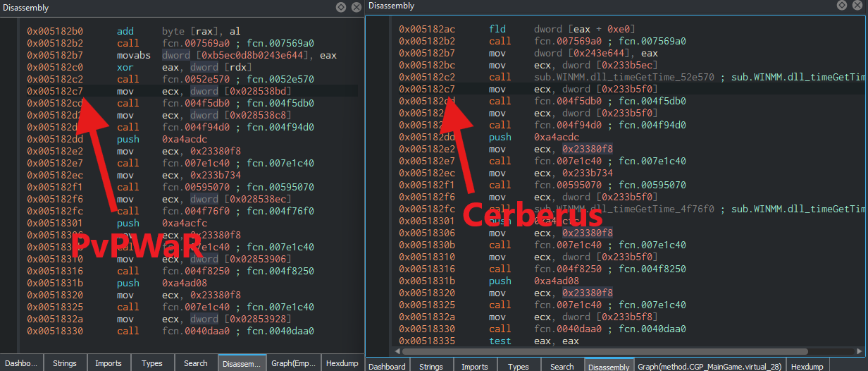
Task: Open Imports tab in left panel
Action: click(108, 363)
